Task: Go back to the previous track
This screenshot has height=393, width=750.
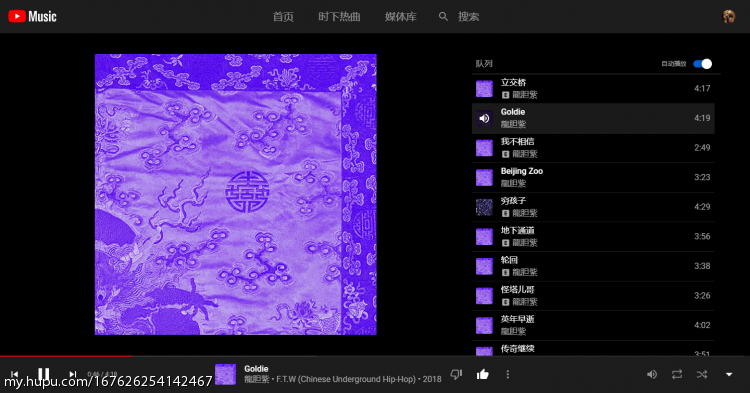Action: (x=14, y=374)
